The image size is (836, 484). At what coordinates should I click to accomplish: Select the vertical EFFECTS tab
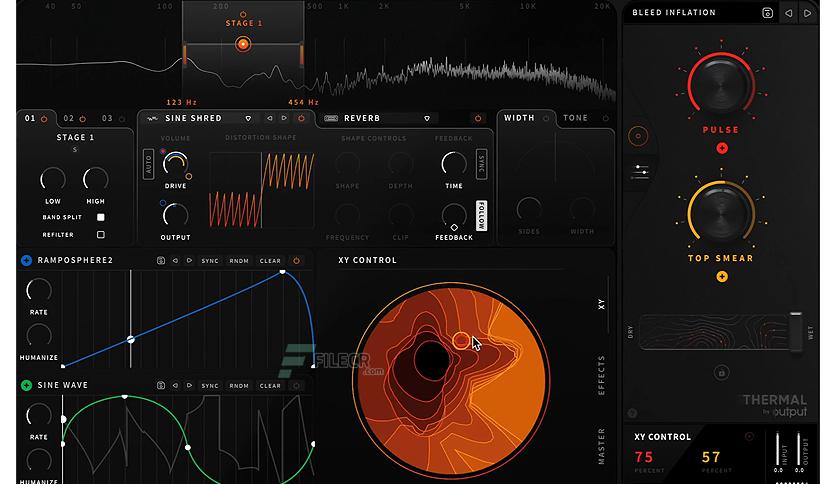[x=601, y=375]
